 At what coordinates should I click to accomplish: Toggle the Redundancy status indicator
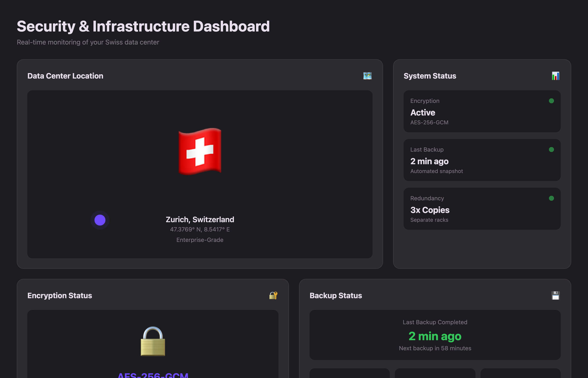[551, 198]
